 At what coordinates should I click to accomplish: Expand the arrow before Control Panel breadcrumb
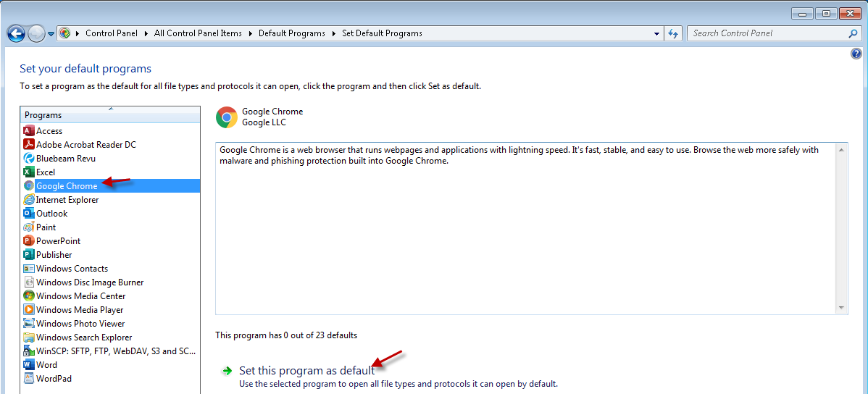[78, 33]
